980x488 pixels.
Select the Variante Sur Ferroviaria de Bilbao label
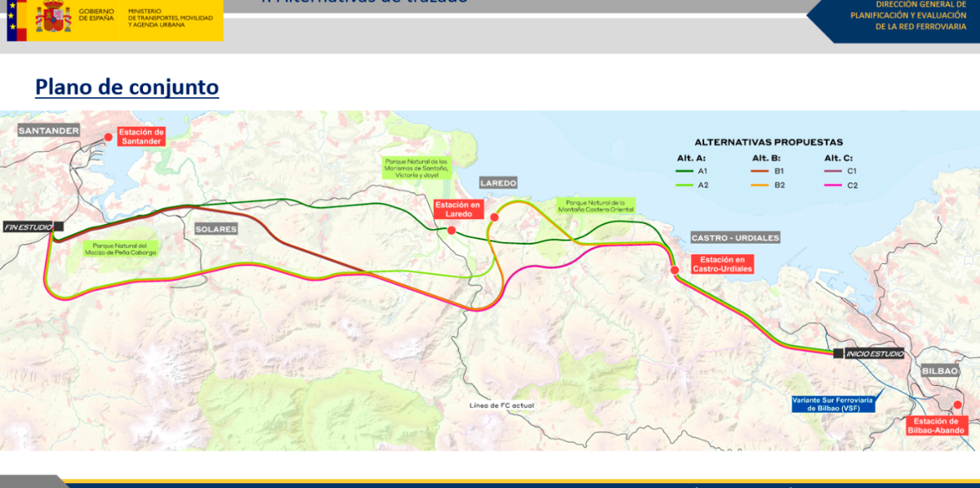(832, 404)
